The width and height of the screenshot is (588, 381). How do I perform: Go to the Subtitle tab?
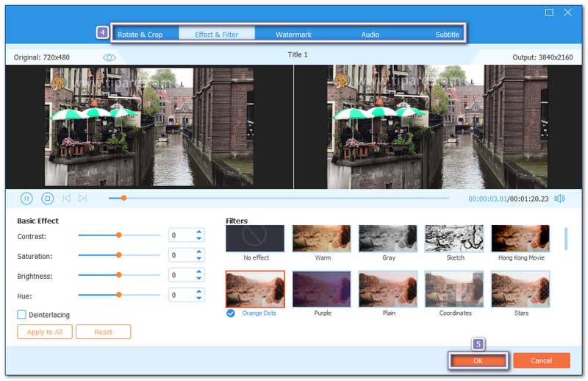pos(447,35)
